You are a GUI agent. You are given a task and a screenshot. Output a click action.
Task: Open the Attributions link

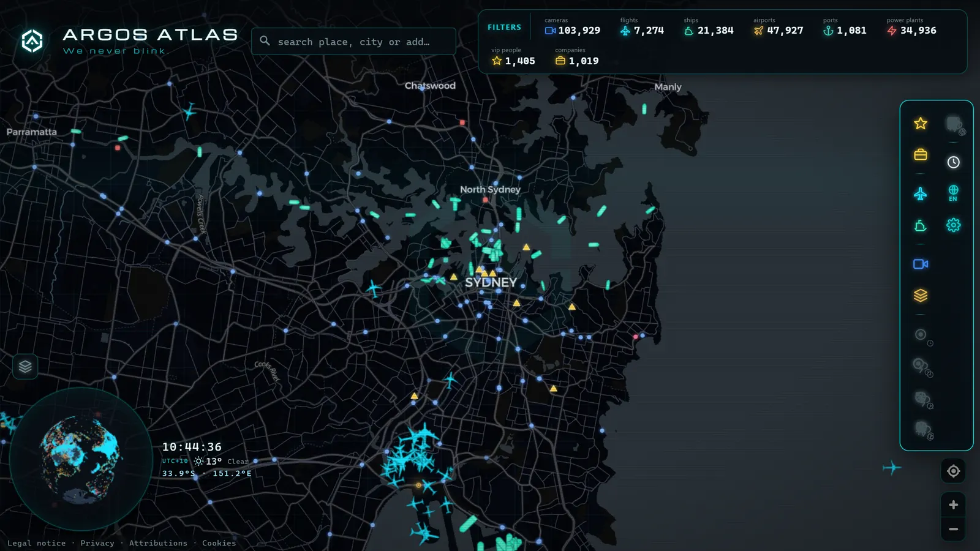158,543
